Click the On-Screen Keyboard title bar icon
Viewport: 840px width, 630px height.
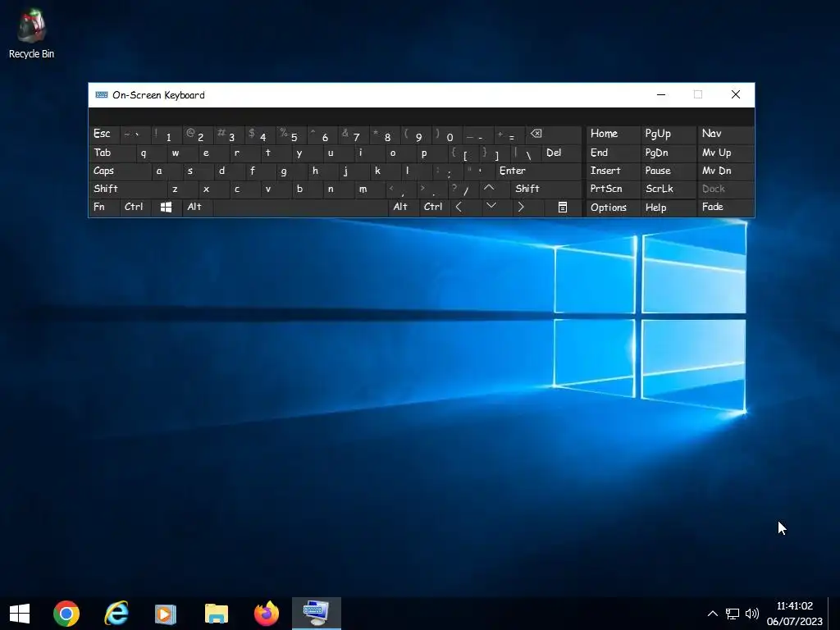pyautogui.click(x=101, y=95)
